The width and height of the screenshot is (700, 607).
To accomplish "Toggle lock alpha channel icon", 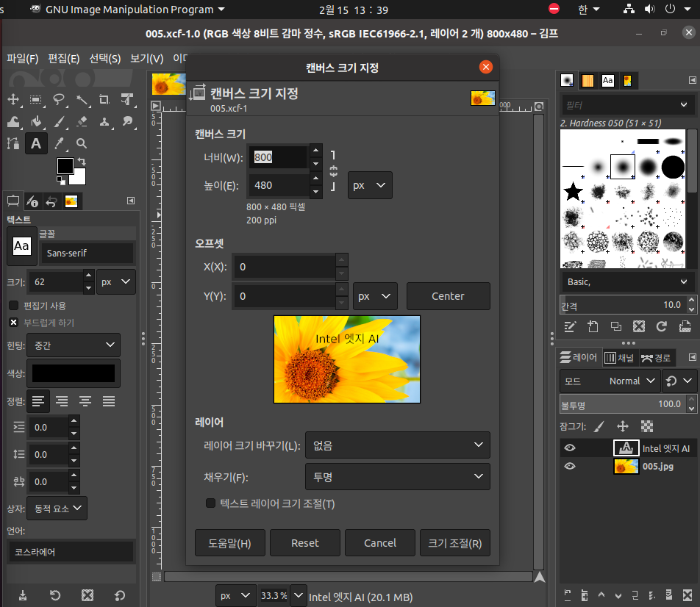I will (x=647, y=427).
